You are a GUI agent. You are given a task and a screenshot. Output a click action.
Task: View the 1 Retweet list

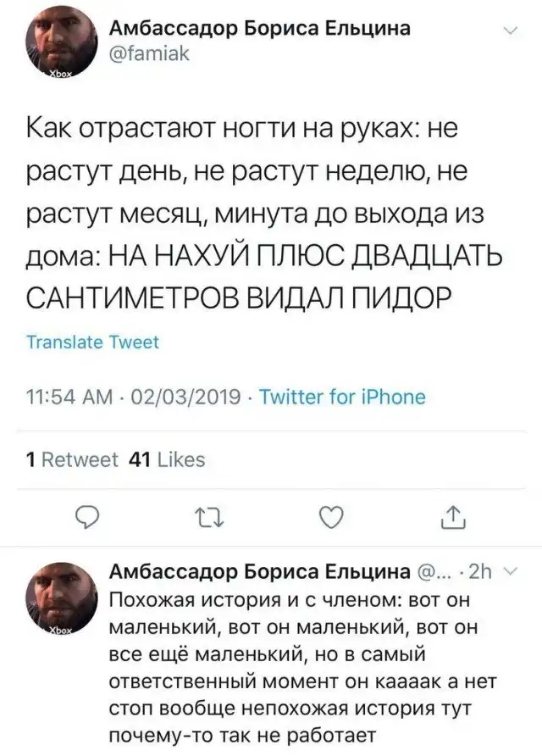coord(72,459)
